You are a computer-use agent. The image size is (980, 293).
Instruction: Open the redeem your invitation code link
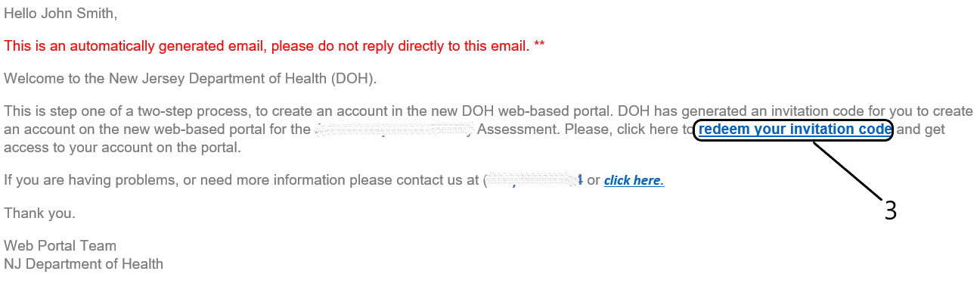click(x=793, y=129)
